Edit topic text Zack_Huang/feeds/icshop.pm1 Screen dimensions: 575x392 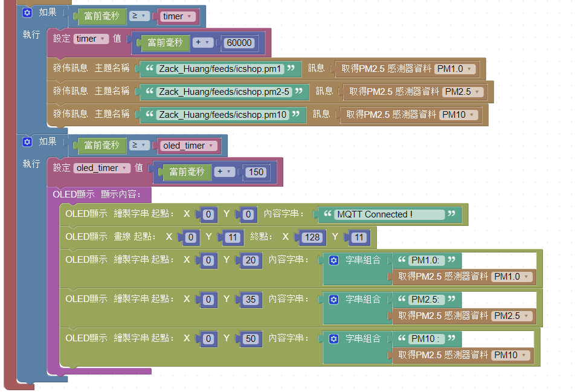(220, 69)
